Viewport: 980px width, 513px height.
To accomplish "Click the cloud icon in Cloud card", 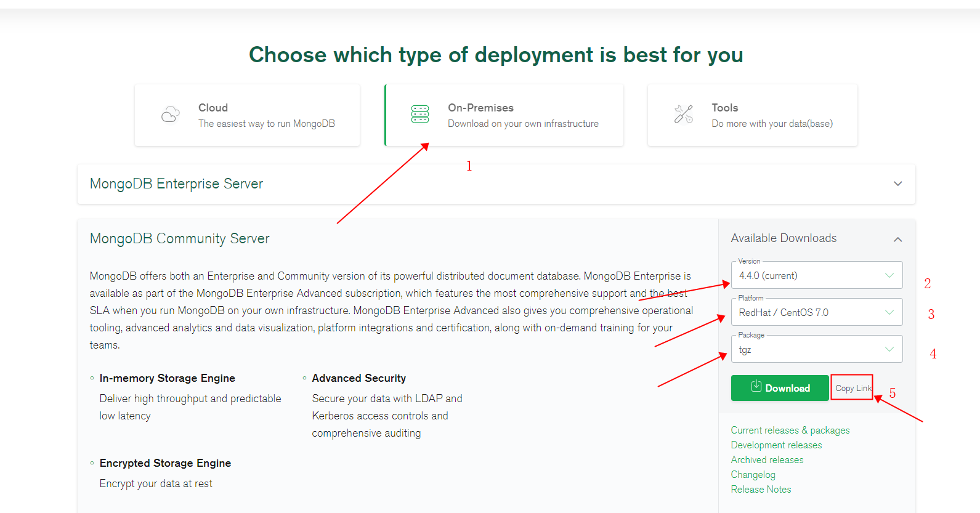I will coord(171,115).
